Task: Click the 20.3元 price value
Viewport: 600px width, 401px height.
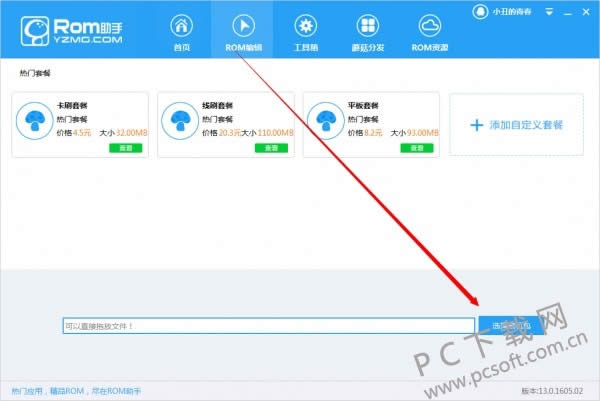Action: tap(230, 133)
